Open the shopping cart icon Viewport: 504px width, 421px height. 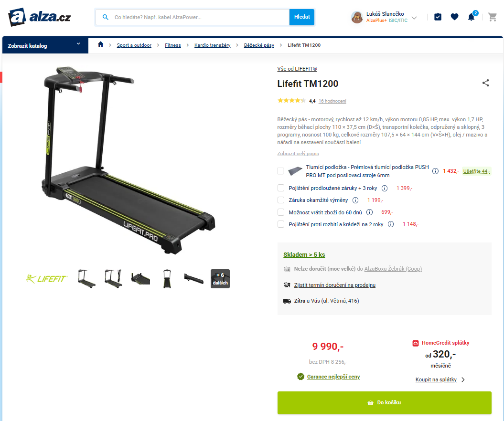click(x=492, y=17)
